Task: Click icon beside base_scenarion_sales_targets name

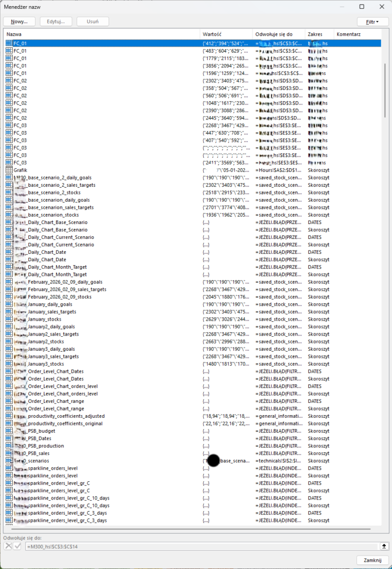Action: 9,207
